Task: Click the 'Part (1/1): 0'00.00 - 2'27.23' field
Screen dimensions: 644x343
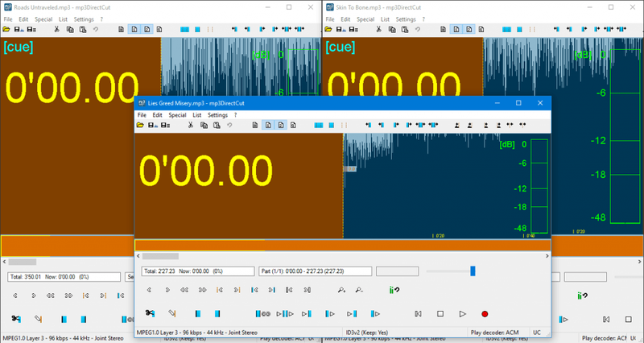Action: click(x=315, y=271)
